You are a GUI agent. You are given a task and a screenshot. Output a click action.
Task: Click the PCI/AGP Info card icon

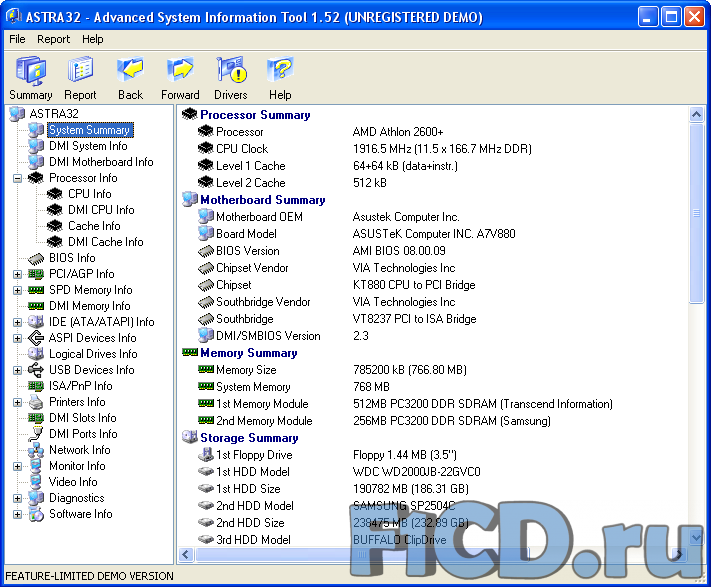point(36,274)
